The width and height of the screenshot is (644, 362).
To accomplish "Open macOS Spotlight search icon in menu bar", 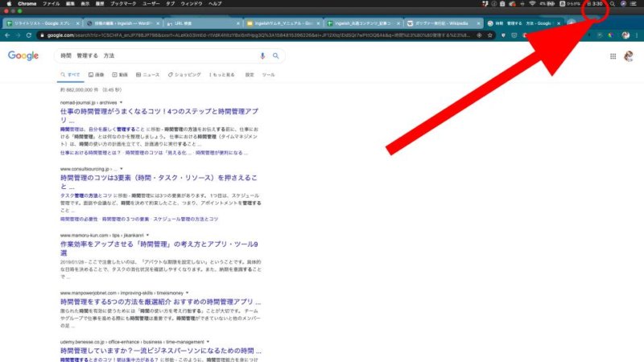I will pyautogui.click(x=613, y=4).
